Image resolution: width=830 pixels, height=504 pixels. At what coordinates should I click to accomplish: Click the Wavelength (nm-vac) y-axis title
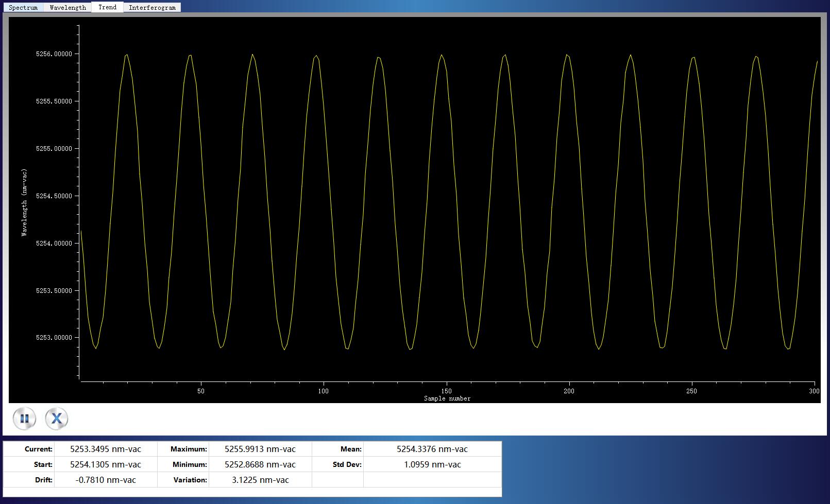click(24, 203)
